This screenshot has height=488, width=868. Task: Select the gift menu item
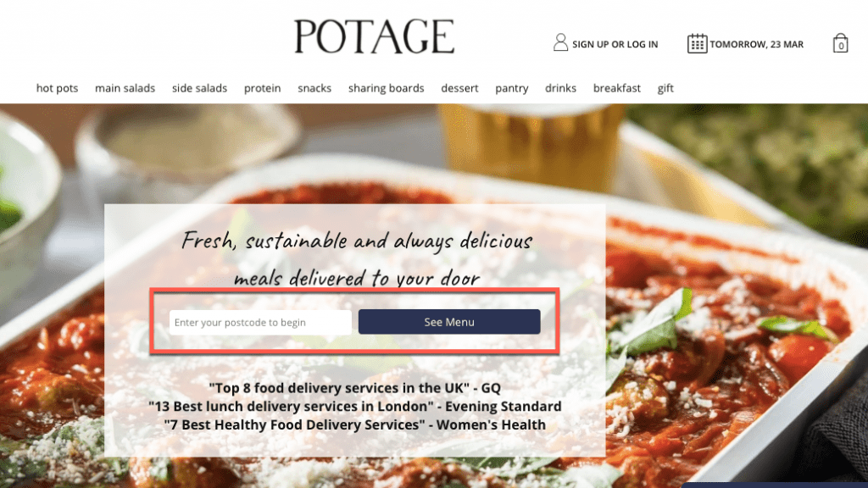[665, 88]
